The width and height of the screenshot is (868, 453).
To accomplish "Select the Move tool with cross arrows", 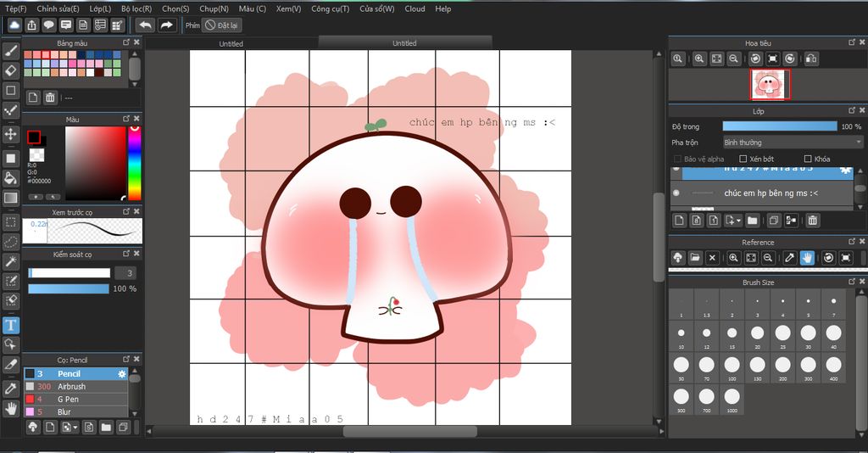I will [x=10, y=134].
